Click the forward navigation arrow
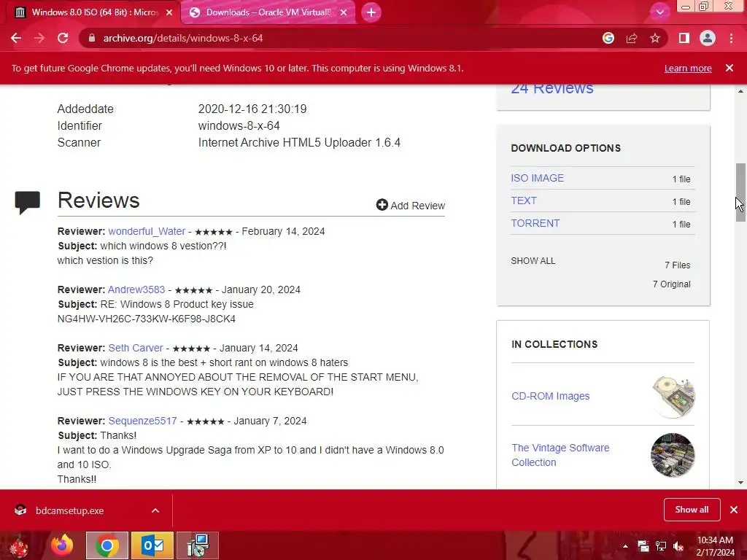Viewport: 747px width, 560px height. (x=39, y=38)
